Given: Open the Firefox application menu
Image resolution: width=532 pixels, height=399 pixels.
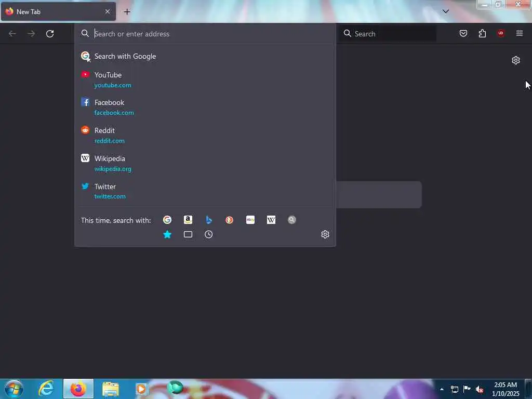Looking at the screenshot, I should coord(520,33).
